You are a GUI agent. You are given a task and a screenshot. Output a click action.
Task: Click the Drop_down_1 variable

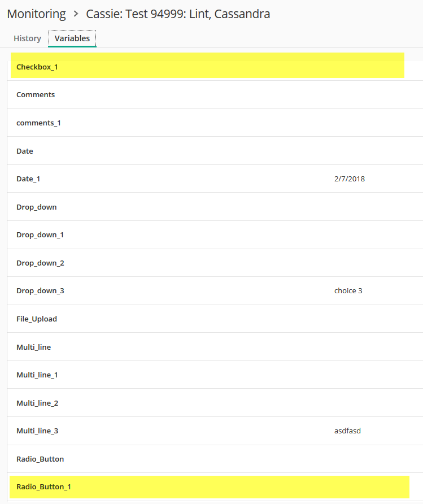(40, 235)
